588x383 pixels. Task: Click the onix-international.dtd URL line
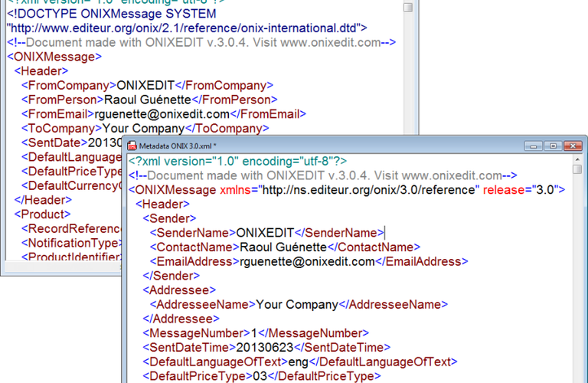point(187,28)
